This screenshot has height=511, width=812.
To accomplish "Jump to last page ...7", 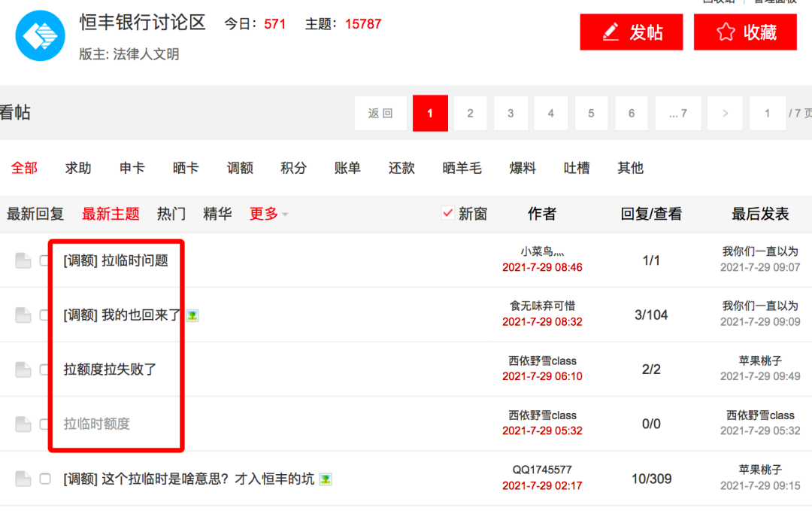I will (x=678, y=113).
